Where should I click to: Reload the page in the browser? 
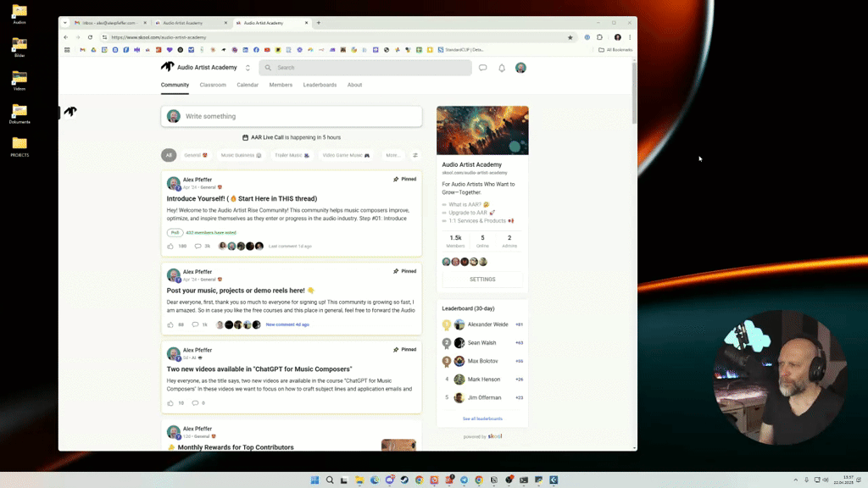pyautogui.click(x=90, y=37)
